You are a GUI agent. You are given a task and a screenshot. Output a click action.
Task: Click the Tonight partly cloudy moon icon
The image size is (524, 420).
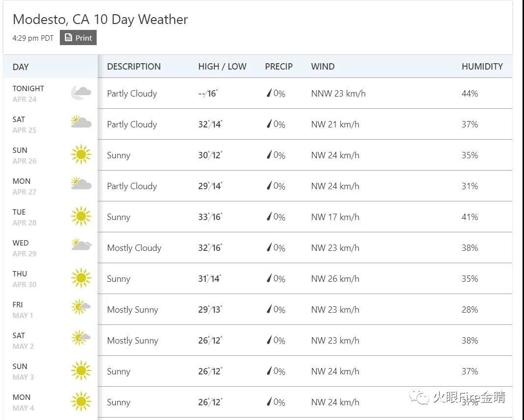(81, 93)
